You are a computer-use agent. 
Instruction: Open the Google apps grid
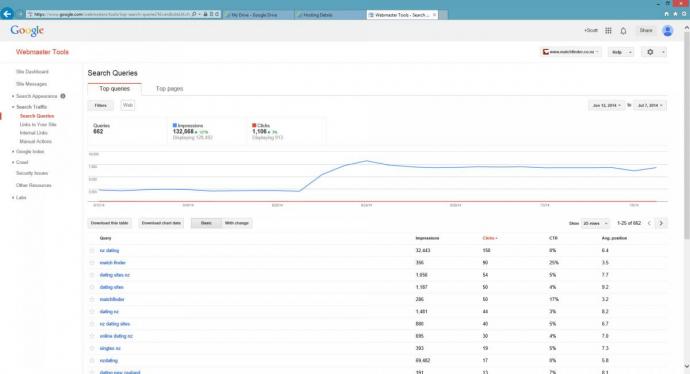[x=608, y=30]
